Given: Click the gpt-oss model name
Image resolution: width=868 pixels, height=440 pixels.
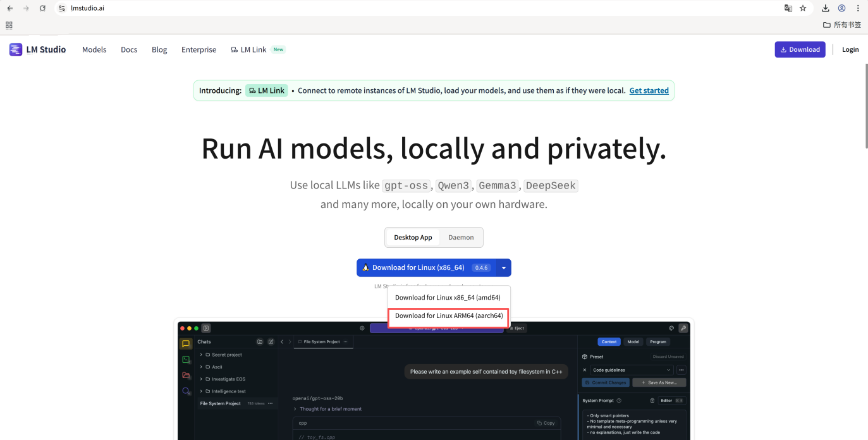Looking at the screenshot, I should [406, 186].
